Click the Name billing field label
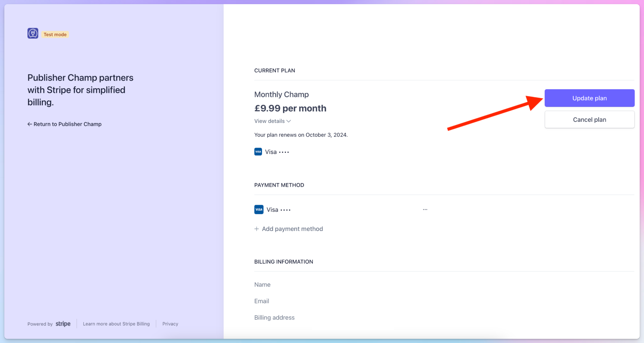This screenshot has width=644, height=343. [262, 285]
